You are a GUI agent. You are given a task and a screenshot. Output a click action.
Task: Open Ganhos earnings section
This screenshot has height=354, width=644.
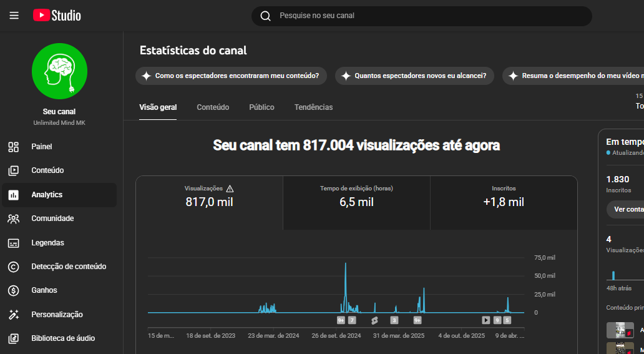[59, 290]
